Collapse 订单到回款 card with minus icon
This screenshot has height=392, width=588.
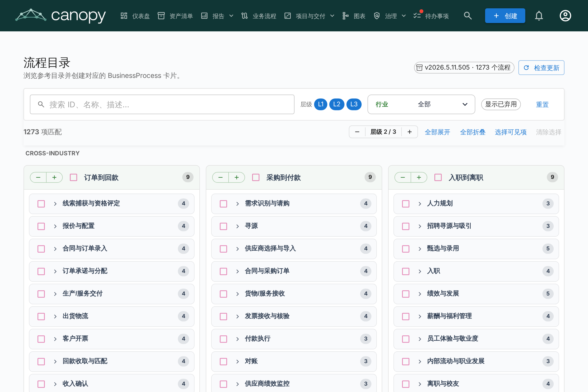point(38,177)
